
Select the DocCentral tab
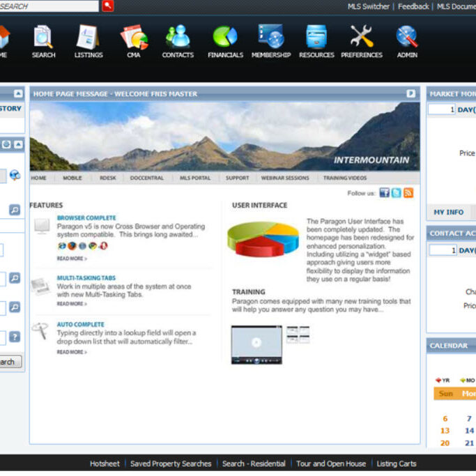[146, 178]
